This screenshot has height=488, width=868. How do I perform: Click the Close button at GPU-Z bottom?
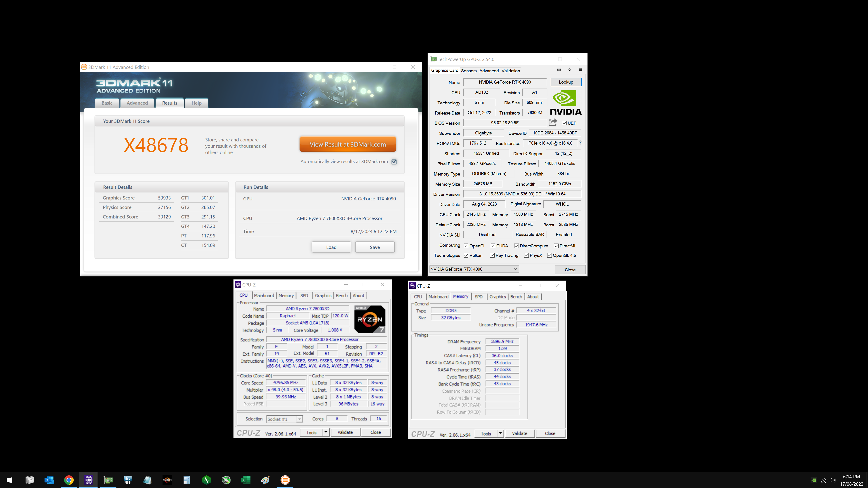point(570,270)
